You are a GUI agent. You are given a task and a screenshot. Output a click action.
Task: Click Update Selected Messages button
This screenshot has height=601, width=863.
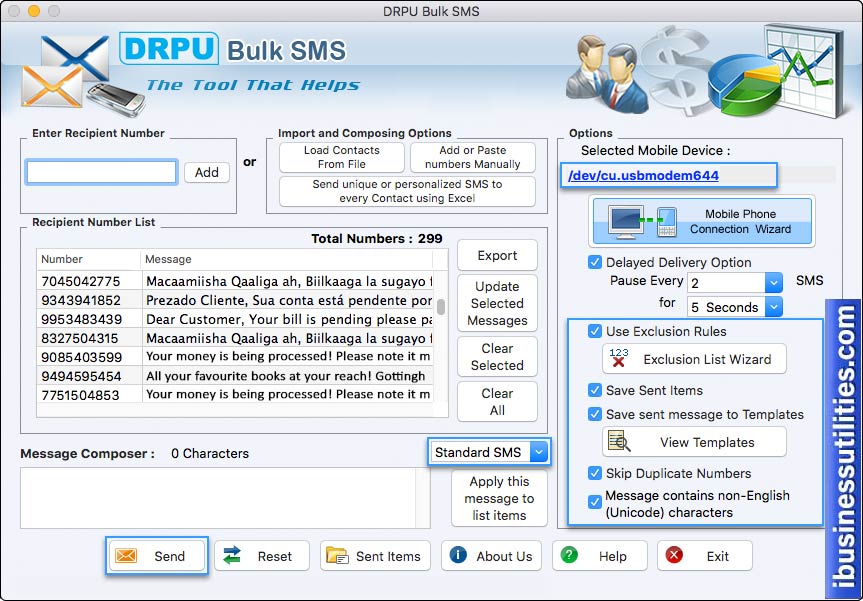(x=497, y=303)
